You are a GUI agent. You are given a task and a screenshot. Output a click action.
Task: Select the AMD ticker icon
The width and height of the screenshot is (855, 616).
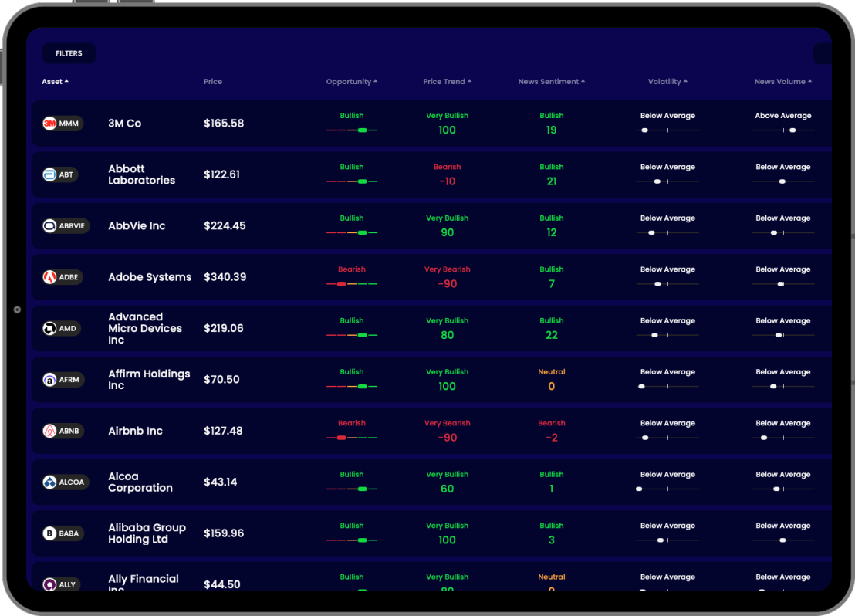(x=61, y=328)
